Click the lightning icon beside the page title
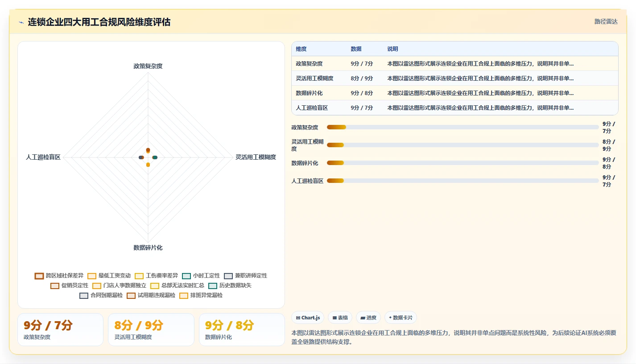The image size is (636, 364). click(21, 22)
